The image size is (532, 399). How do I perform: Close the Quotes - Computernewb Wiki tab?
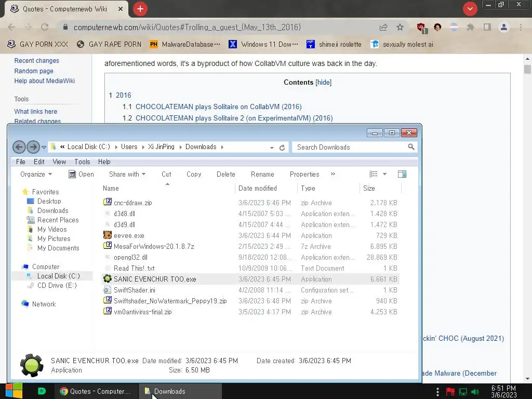click(x=121, y=9)
